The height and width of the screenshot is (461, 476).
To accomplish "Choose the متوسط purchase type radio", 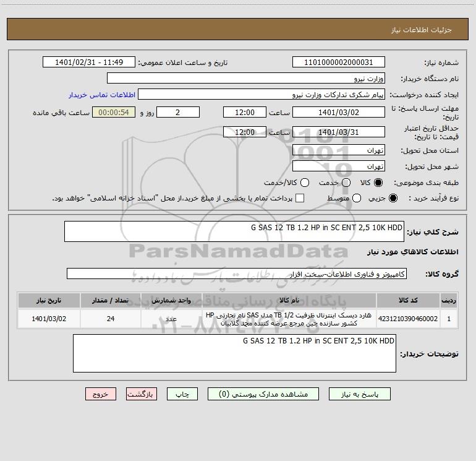I will tap(357, 198).
